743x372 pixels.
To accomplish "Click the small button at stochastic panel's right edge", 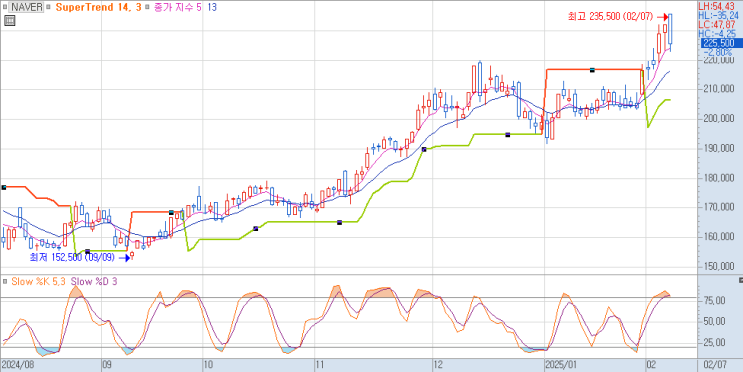I will (x=740, y=280).
